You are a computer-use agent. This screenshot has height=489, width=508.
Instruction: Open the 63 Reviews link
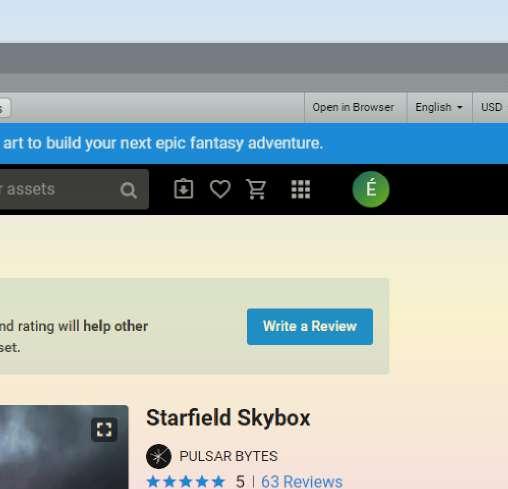click(302, 482)
